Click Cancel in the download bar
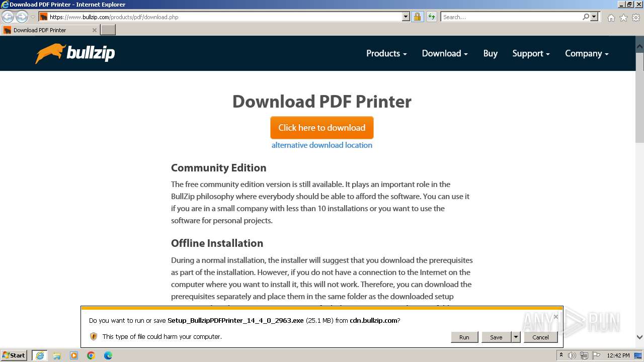 [x=540, y=337]
